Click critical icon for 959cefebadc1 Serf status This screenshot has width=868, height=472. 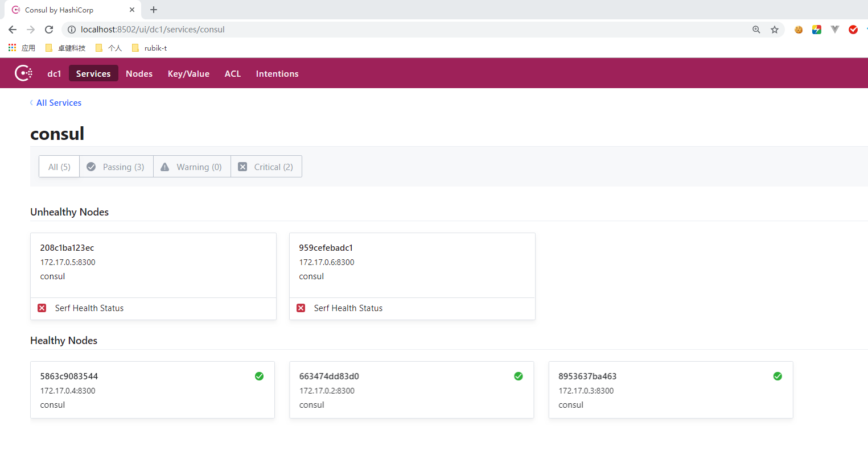301,308
